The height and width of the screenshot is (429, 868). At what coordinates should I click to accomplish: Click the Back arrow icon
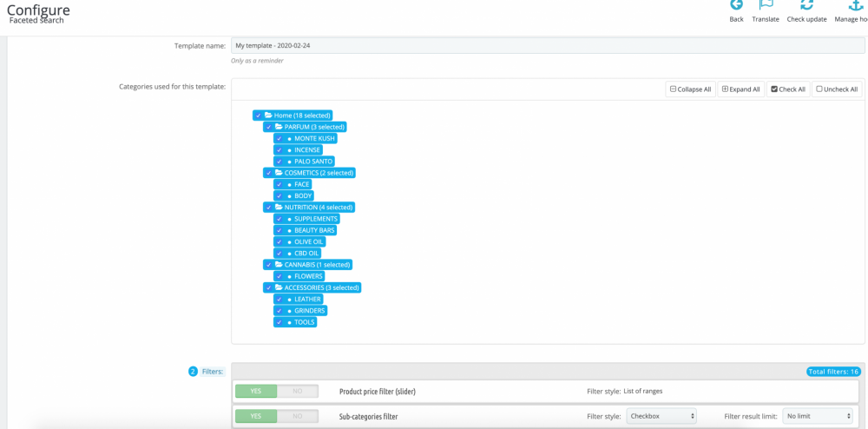[x=736, y=4]
